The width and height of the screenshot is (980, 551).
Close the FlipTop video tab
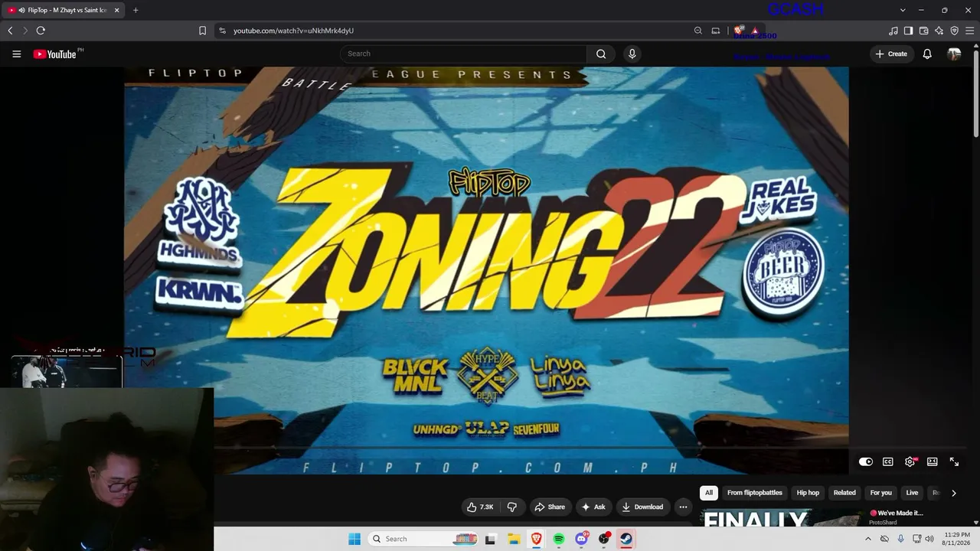click(x=116, y=10)
